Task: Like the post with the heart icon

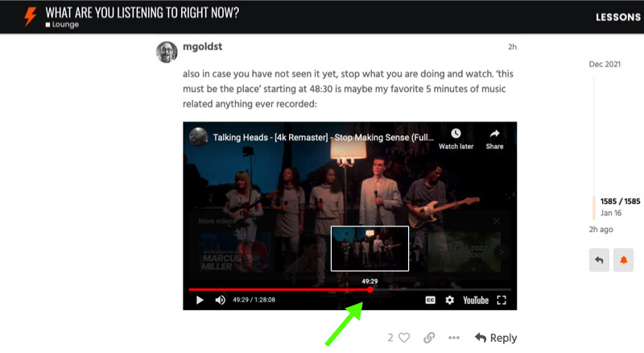Action: click(x=405, y=338)
